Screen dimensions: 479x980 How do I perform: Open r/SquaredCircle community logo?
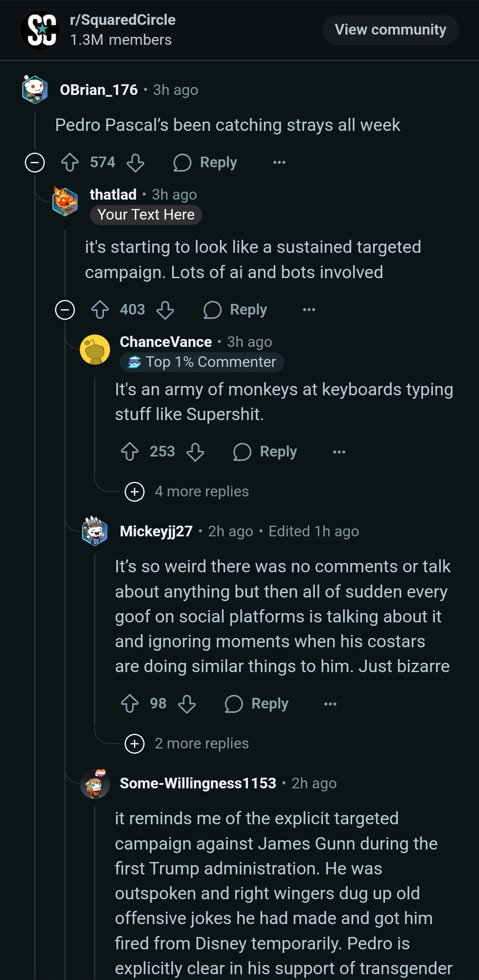tap(40, 30)
